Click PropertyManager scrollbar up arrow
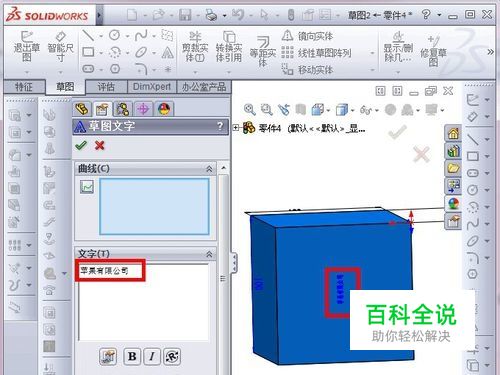The width and height of the screenshot is (500, 375). click(x=224, y=168)
